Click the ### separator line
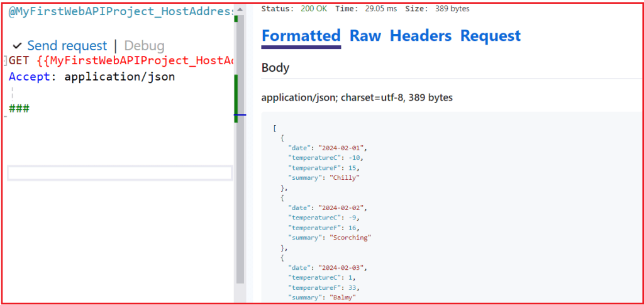 (x=19, y=109)
